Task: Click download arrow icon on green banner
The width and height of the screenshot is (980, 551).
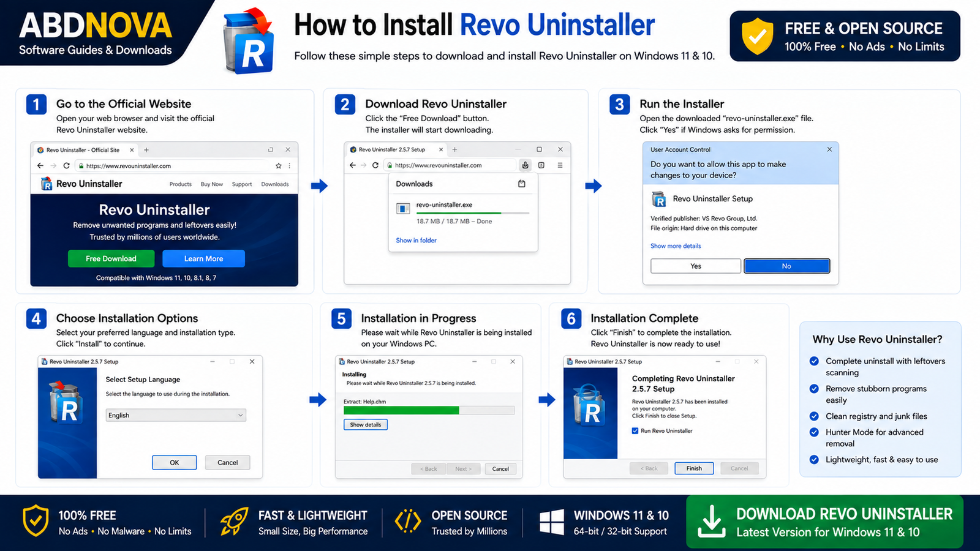Action: pyautogui.click(x=712, y=521)
